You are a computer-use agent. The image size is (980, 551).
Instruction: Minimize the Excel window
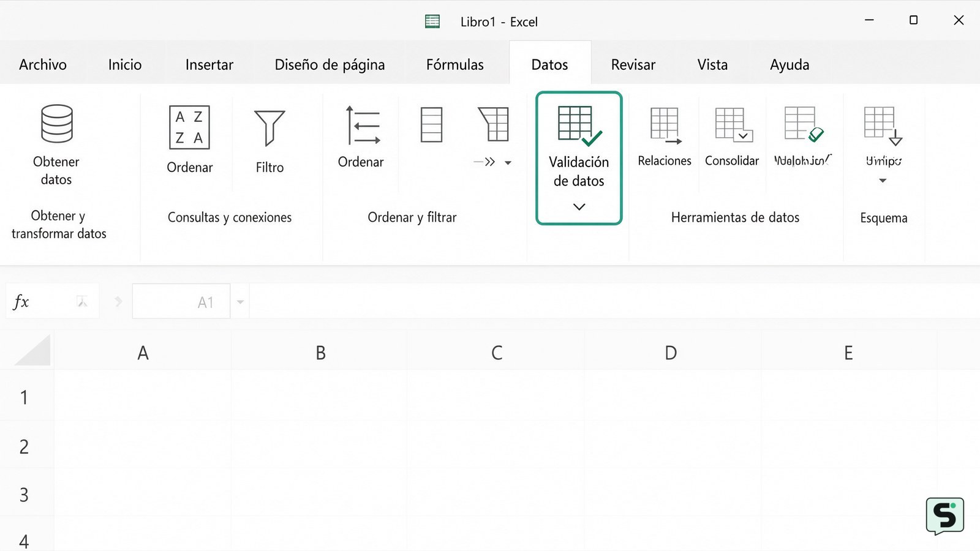click(x=869, y=20)
